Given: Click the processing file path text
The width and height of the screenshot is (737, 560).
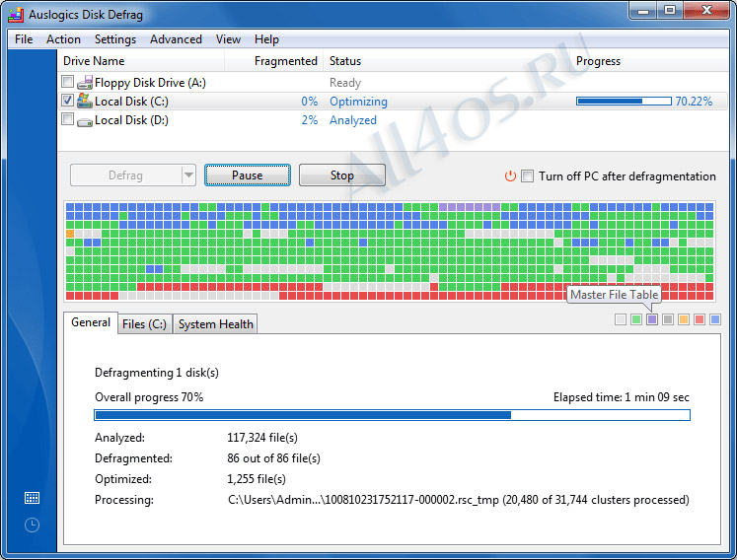Looking at the screenshot, I should coord(459,500).
